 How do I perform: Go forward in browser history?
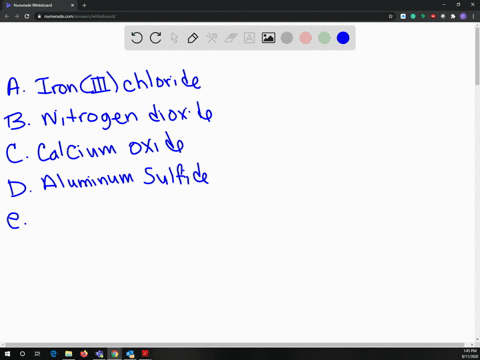click(17, 16)
